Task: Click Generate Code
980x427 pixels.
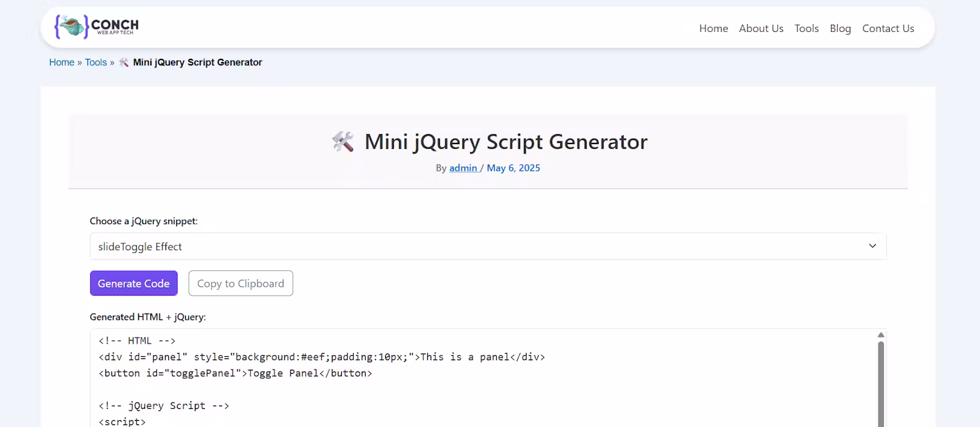Action: (x=134, y=283)
